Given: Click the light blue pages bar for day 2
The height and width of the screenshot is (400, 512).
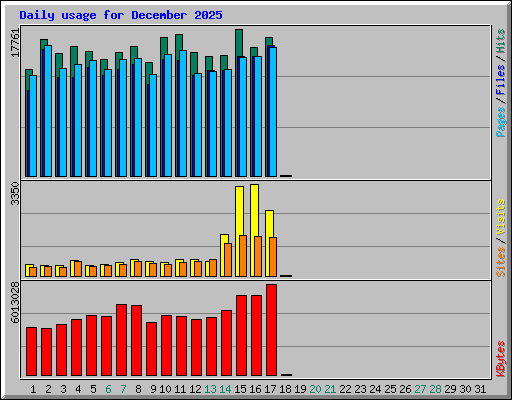Looking at the screenshot, I should (48, 111).
